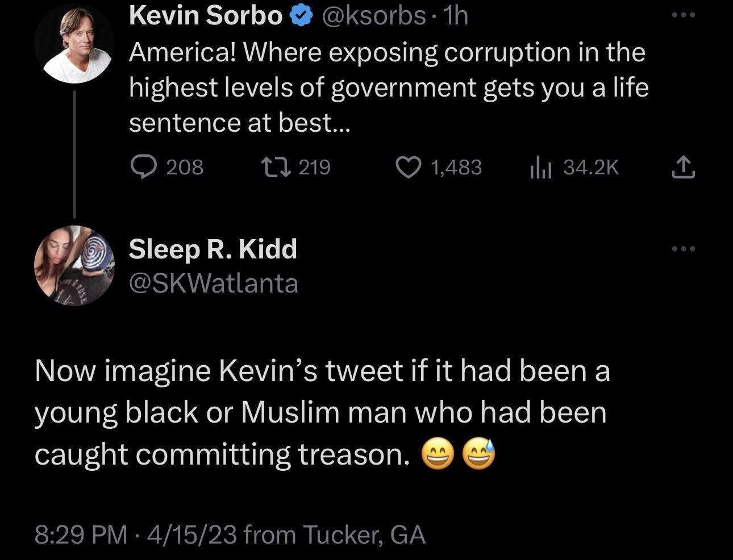Select the @SKWatlanta handle
The image size is (733, 560).
[214, 283]
